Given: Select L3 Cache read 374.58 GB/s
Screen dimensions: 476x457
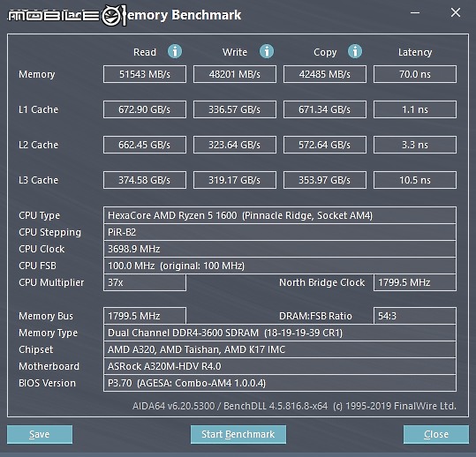Looking at the screenshot, I should tap(145, 180).
